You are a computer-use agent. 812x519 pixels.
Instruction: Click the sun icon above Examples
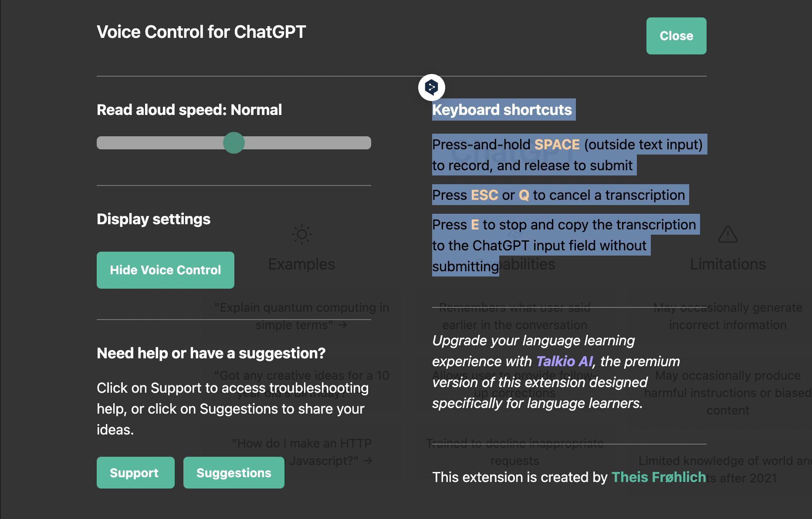(301, 235)
